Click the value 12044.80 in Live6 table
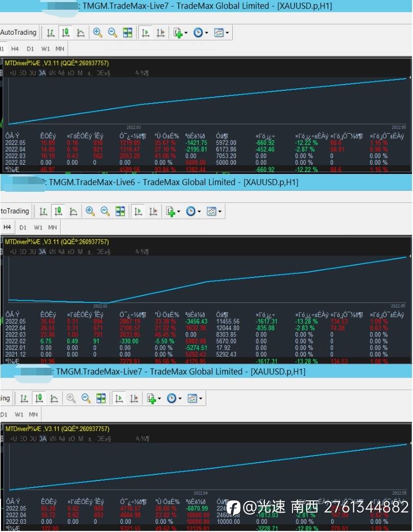Viewport: 413px width, 532px height. tap(228, 328)
